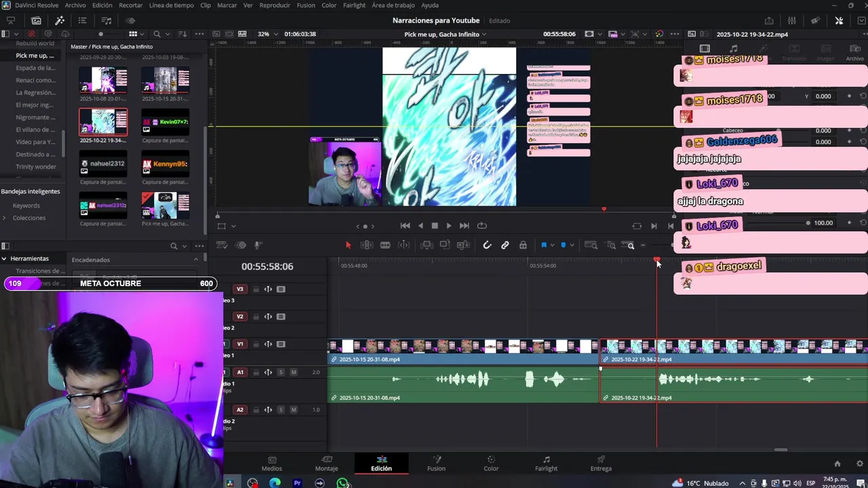Image resolution: width=868 pixels, height=488 pixels.
Task: Switch to the Entrega page tab
Action: (601, 463)
